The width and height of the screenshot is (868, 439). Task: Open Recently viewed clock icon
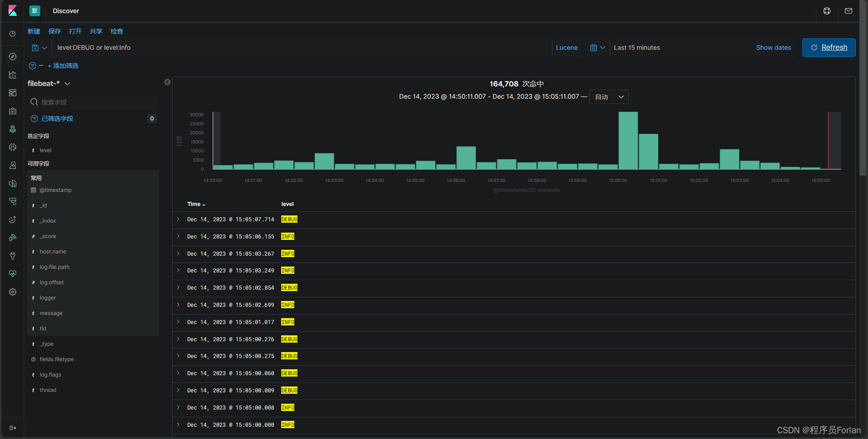(x=13, y=34)
